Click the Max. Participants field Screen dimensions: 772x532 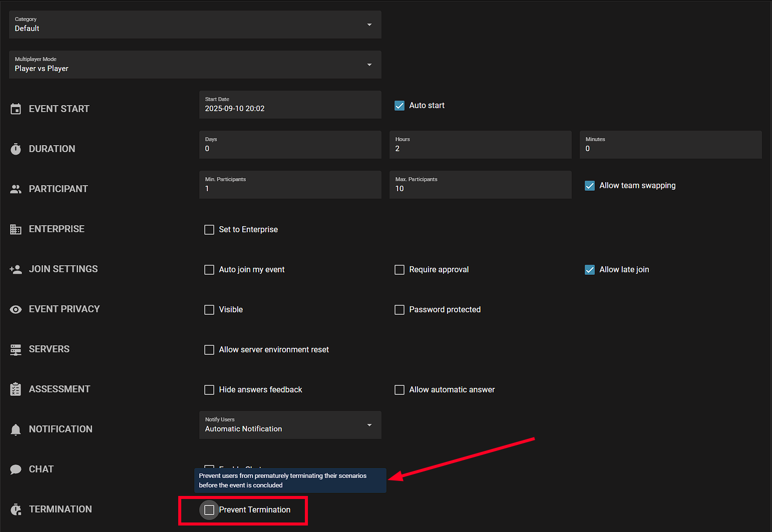coord(481,185)
